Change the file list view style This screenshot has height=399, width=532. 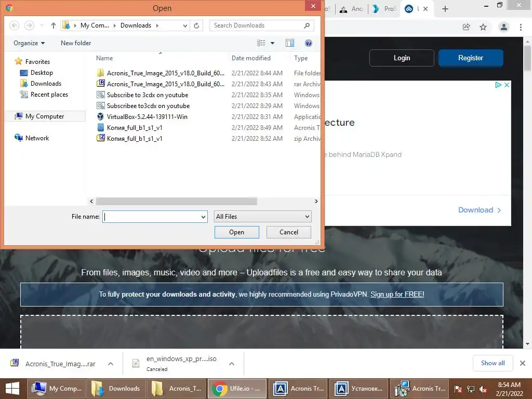(x=261, y=43)
